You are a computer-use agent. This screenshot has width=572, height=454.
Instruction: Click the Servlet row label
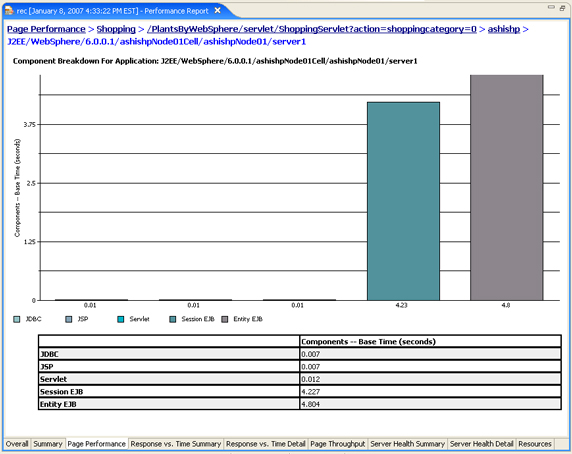tap(53, 379)
